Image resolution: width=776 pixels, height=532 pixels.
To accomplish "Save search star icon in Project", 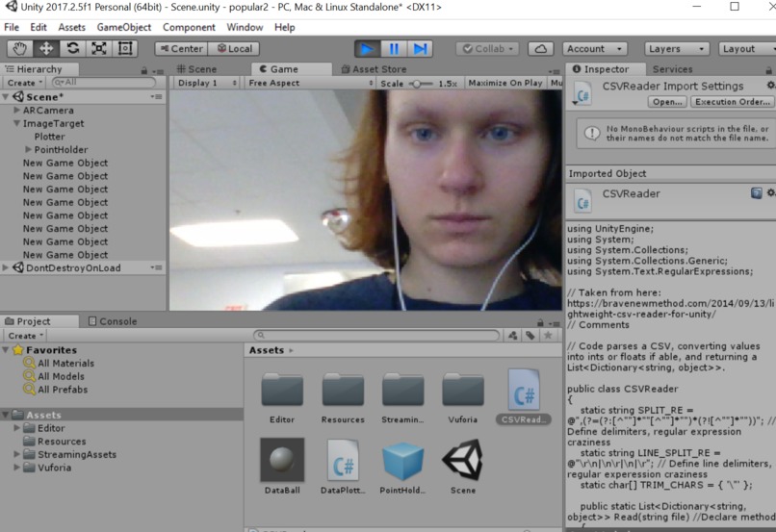I will [x=548, y=336].
